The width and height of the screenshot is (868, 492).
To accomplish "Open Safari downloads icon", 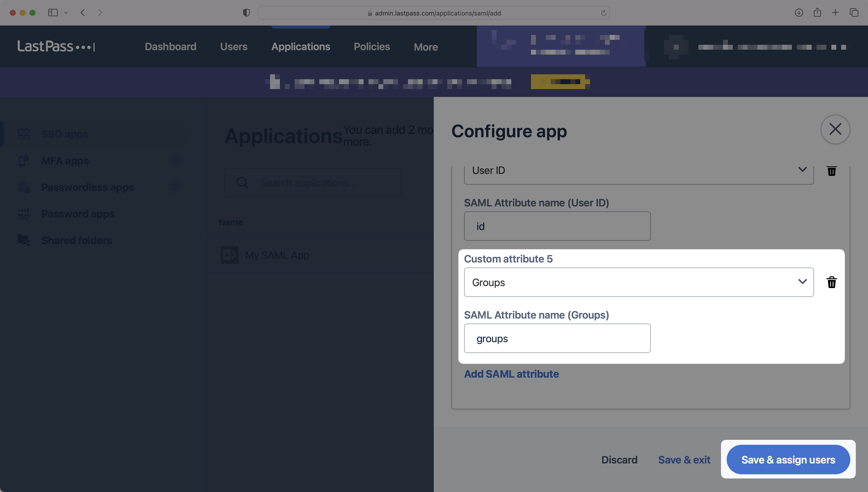I will click(799, 13).
